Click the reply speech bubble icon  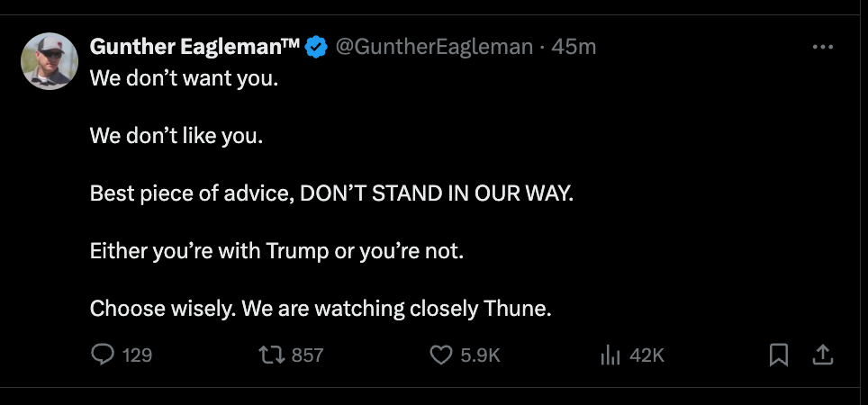pyautogui.click(x=103, y=355)
